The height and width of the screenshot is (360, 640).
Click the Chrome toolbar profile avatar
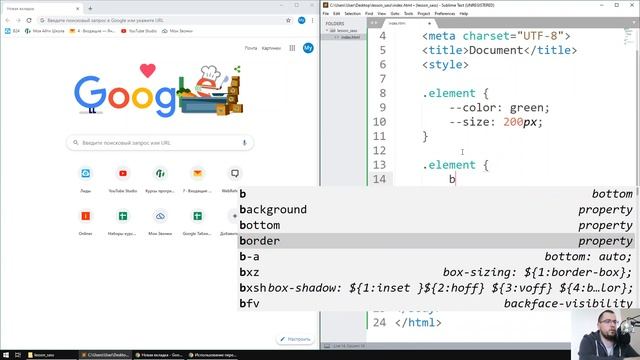[301, 20]
